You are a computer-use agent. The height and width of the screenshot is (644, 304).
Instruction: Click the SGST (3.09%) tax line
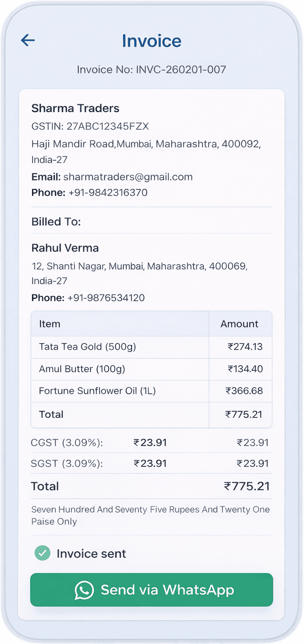(x=67, y=464)
